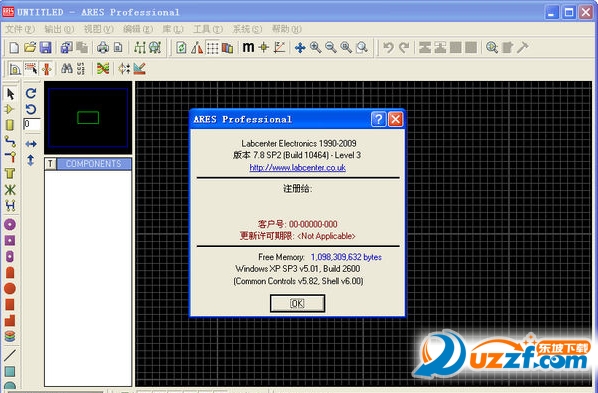Screen dimensions: 598x393
Task: Click the Save layout icon
Action: [45, 48]
